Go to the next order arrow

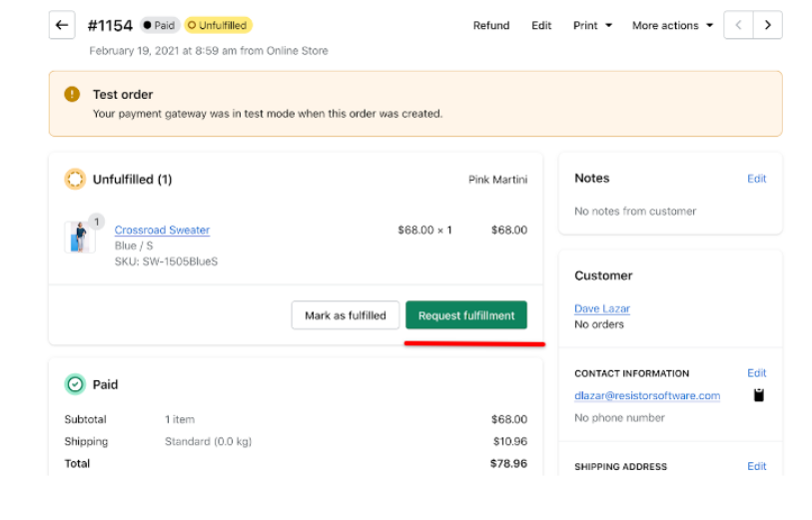[767, 25]
